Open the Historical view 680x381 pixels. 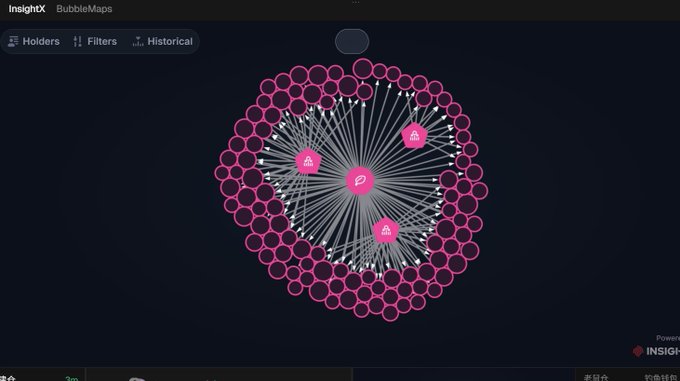pos(163,41)
